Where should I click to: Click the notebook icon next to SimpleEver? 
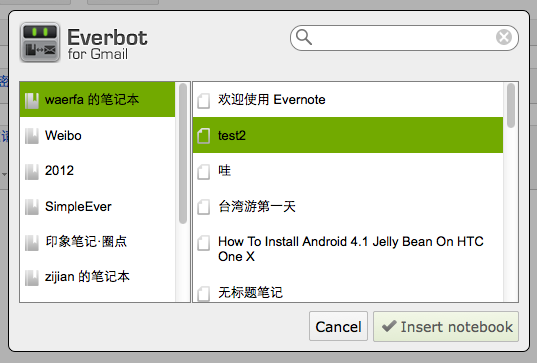32,207
